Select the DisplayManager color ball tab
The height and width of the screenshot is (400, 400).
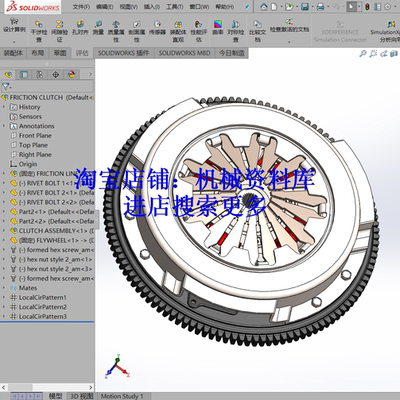[71, 74]
